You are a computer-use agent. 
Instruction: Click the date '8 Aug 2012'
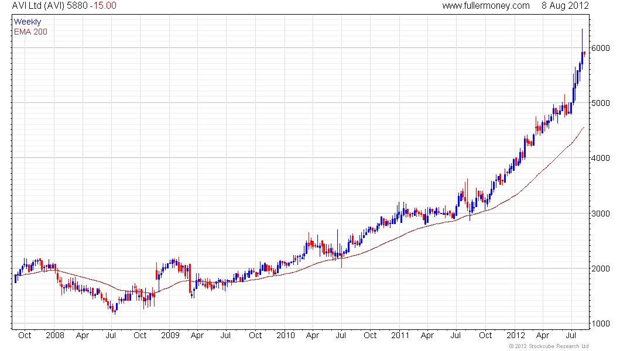[565, 6]
